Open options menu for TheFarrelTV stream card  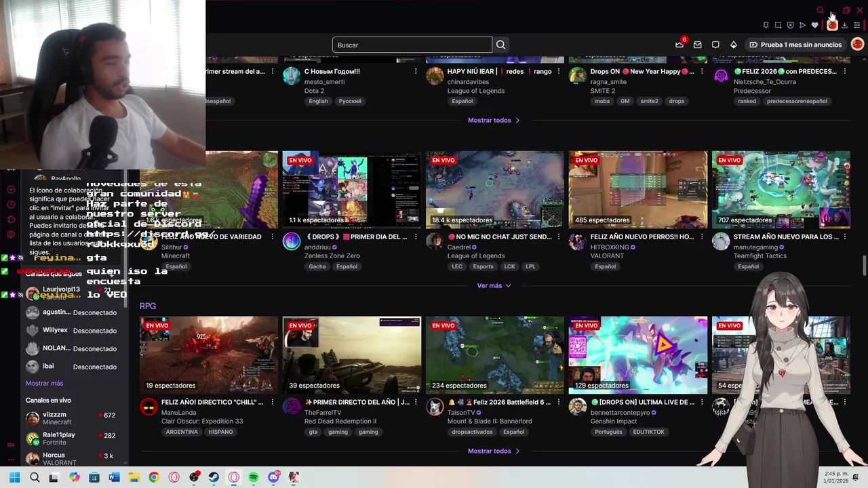click(416, 402)
